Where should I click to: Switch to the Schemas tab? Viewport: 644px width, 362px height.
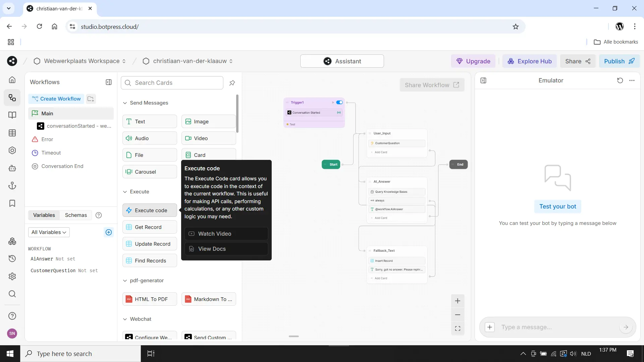coord(76,215)
